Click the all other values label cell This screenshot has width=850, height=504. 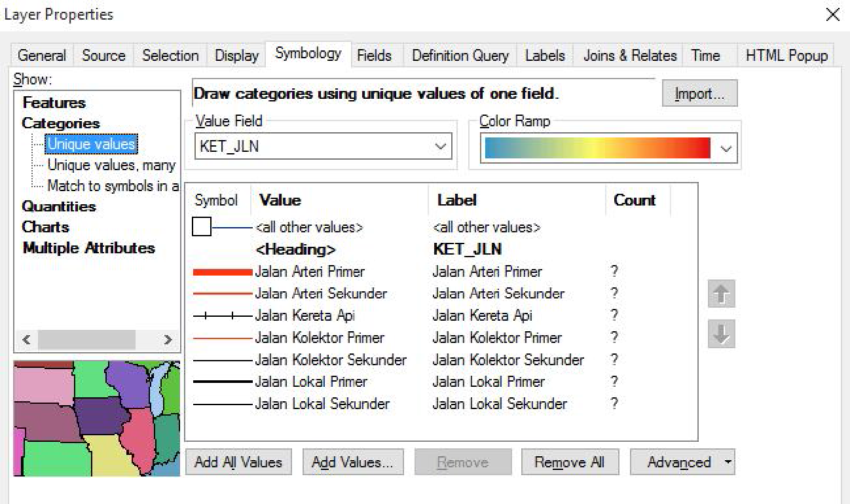(x=487, y=228)
